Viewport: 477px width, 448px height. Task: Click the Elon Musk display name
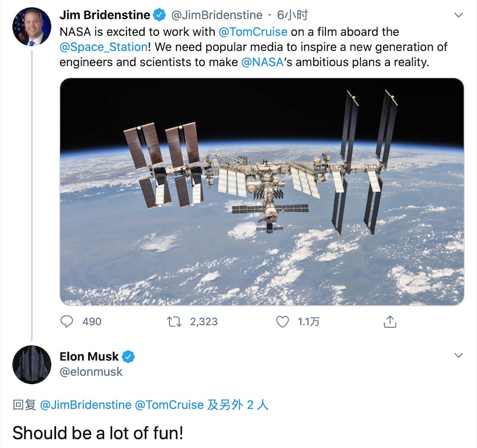click(89, 357)
